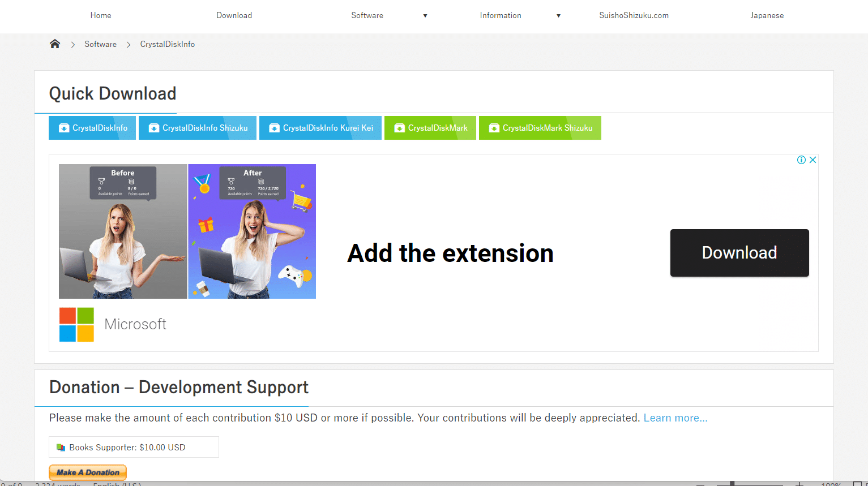Download CrystalDiskInfo standard edition
This screenshot has width=868, height=486.
coord(92,128)
